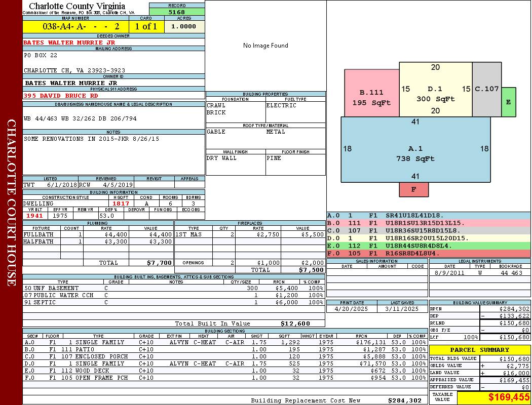
Task: Select plumbing total $7,700
Action: point(160,263)
